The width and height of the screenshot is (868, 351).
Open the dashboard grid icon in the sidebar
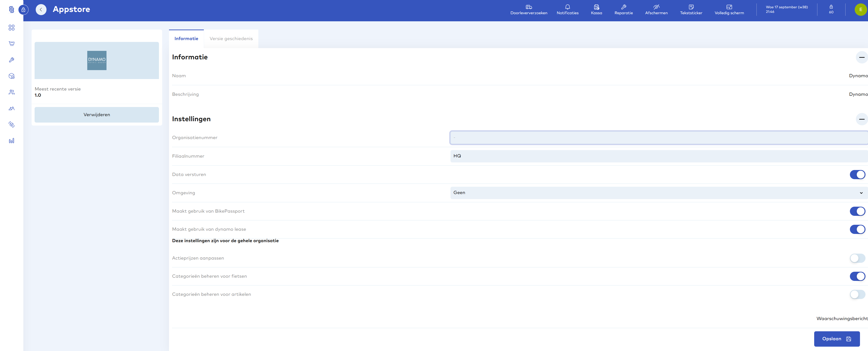tap(11, 28)
